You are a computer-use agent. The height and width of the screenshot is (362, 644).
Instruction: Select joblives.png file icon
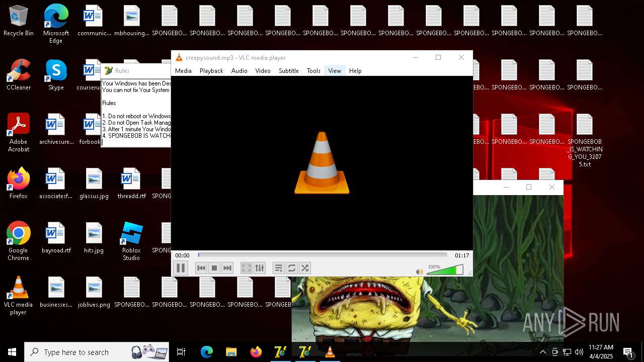click(94, 292)
